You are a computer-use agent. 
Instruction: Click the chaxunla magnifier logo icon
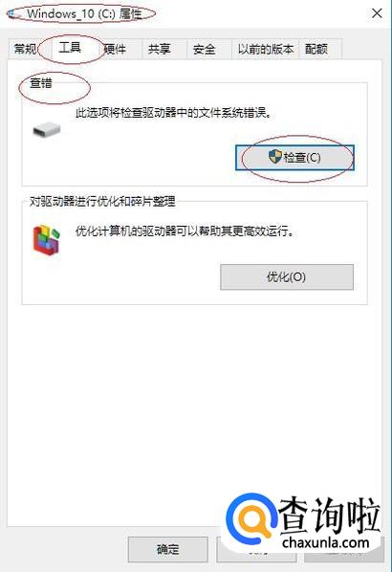(250, 517)
